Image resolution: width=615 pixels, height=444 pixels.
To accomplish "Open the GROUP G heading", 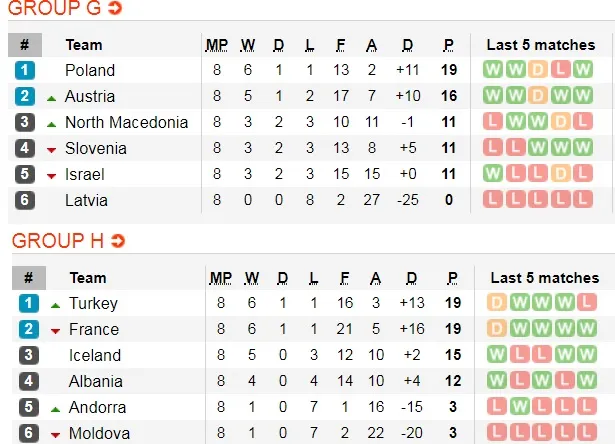I will (55, 10).
